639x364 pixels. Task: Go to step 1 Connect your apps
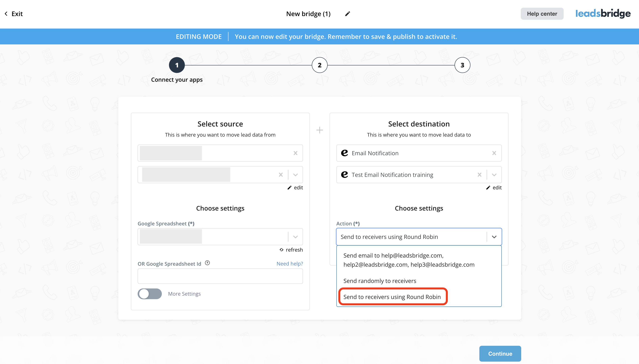click(177, 65)
